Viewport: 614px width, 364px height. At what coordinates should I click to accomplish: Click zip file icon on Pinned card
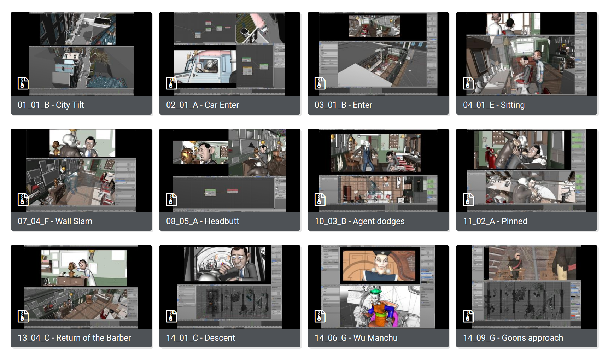point(468,200)
